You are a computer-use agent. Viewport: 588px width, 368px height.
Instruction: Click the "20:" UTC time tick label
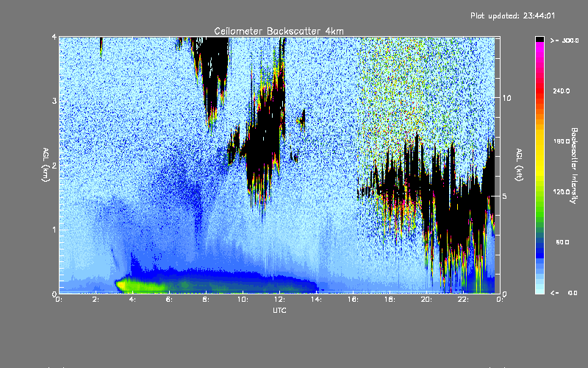[426, 300]
